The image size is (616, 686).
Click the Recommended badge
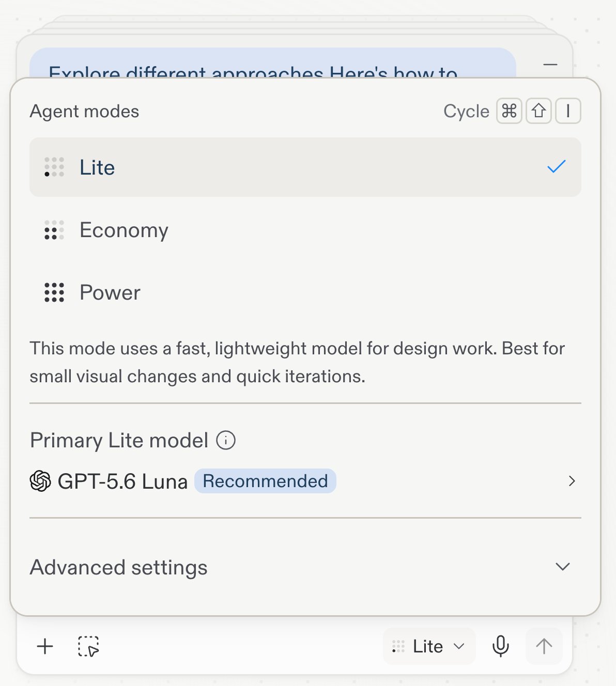tap(265, 481)
